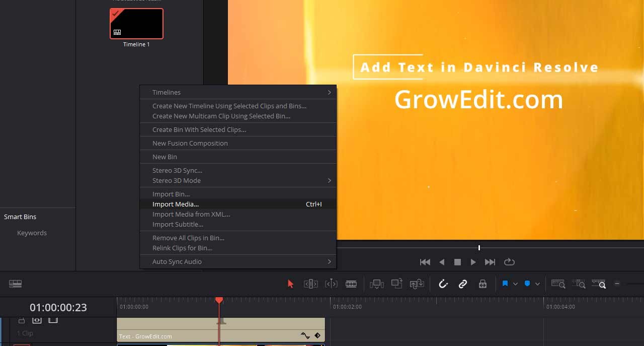Screen dimensions: 644x346
Task: Toggle loop playback
Action: click(x=509, y=262)
